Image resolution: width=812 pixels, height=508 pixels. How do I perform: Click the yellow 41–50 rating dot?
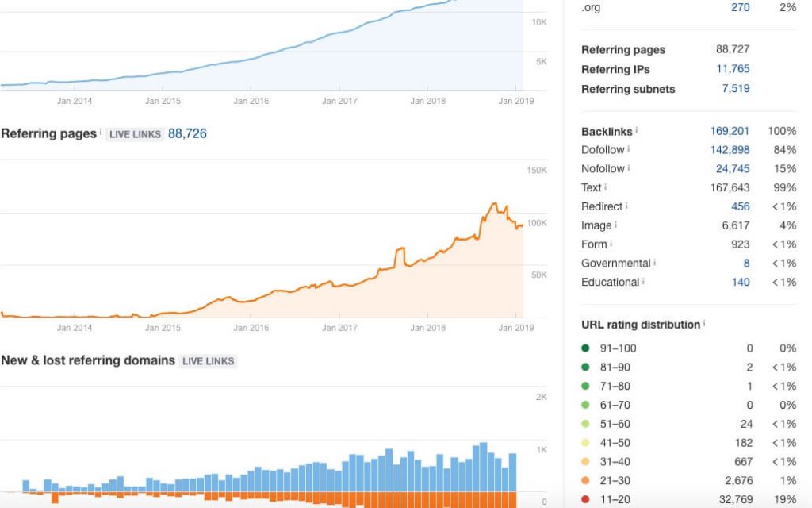[586, 443]
